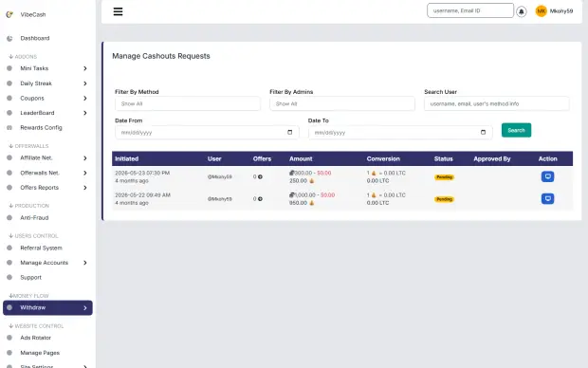Expand the Offers Reports submenu arrow
This screenshot has width=588, height=368.
pyautogui.click(x=85, y=188)
